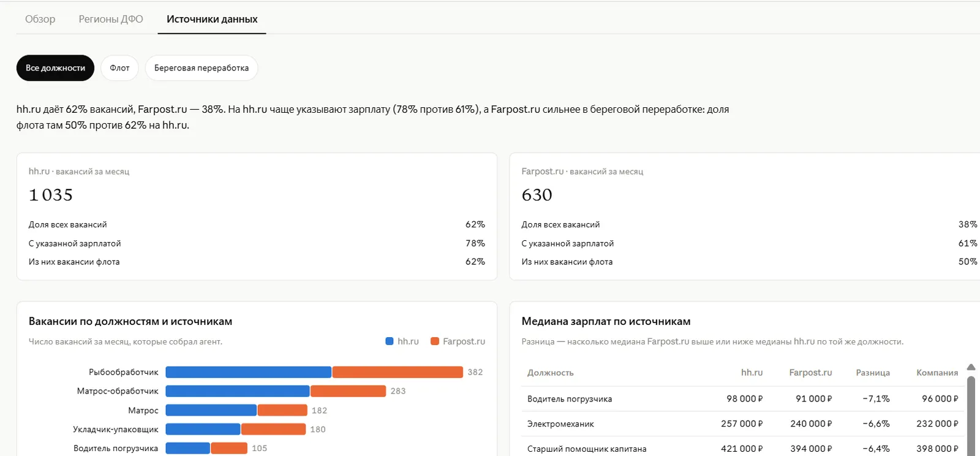This screenshot has width=980, height=456.
Task: Click the Должность column header
Action: (551, 373)
